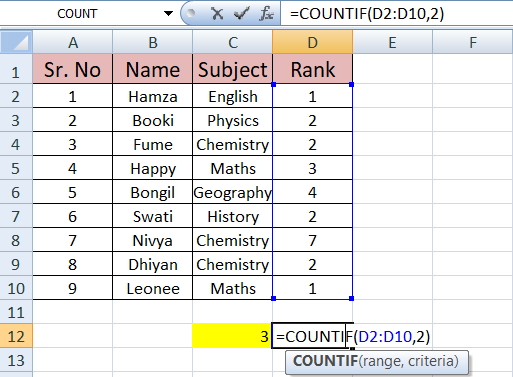This screenshot has width=513, height=377.
Task: Click COUNTIF function name in tooltip
Action: pos(325,361)
